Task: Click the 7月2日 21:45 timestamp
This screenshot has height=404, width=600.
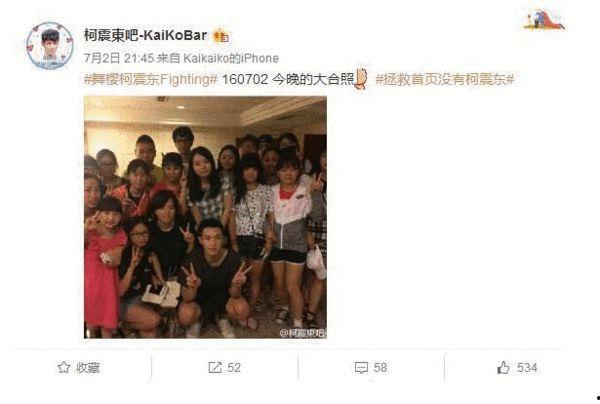Action: click(119, 58)
